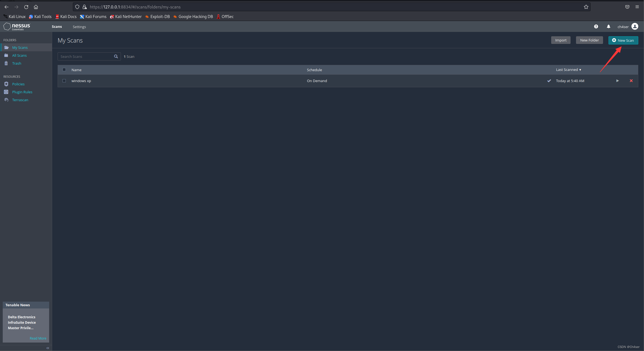Viewport: 644px width, 351px height.
Task: Open the Trash folder
Action: pyautogui.click(x=16, y=63)
